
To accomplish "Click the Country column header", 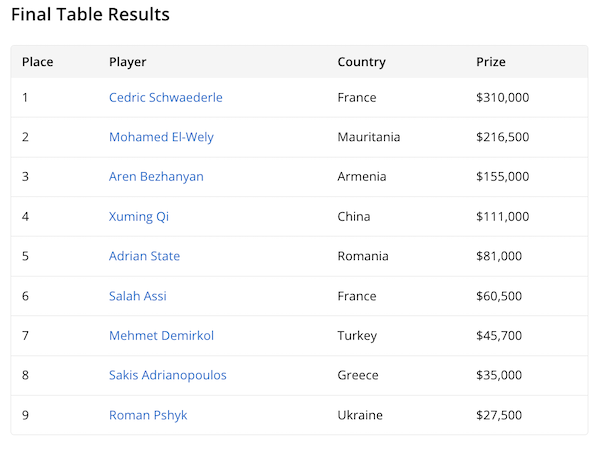I will (361, 62).
